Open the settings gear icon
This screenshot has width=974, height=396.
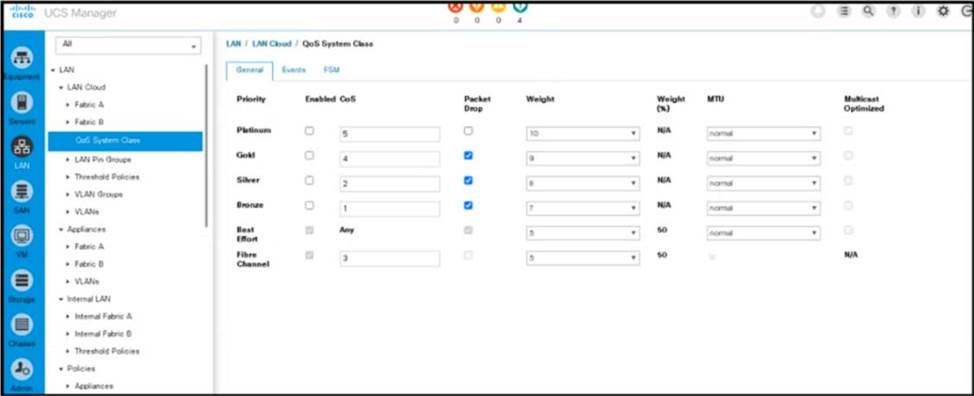(x=943, y=12)
